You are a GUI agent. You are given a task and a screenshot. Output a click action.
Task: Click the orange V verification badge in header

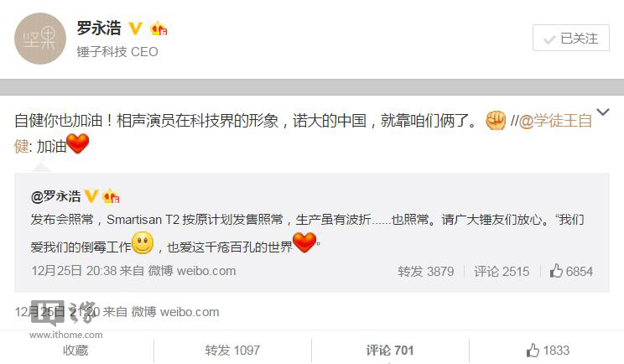click(135, 29)
